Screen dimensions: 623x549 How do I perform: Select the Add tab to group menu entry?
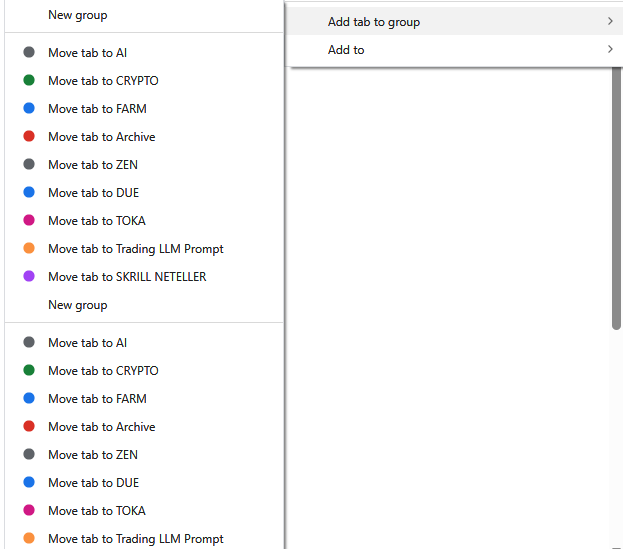374,22
